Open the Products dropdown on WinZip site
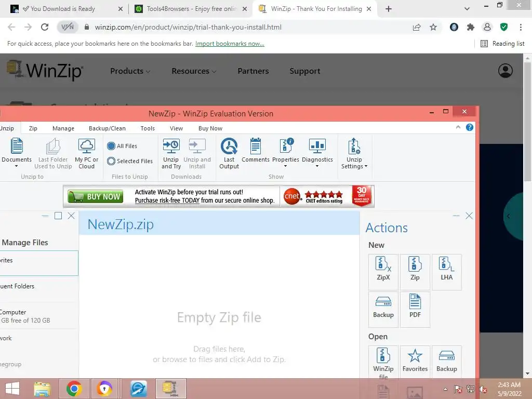 130,71
